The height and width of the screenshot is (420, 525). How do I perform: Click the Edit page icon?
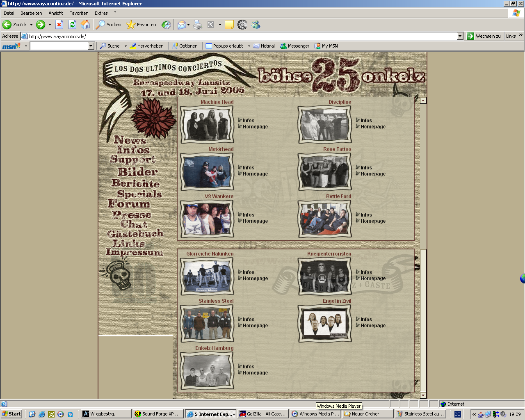[x=211, y=25]
